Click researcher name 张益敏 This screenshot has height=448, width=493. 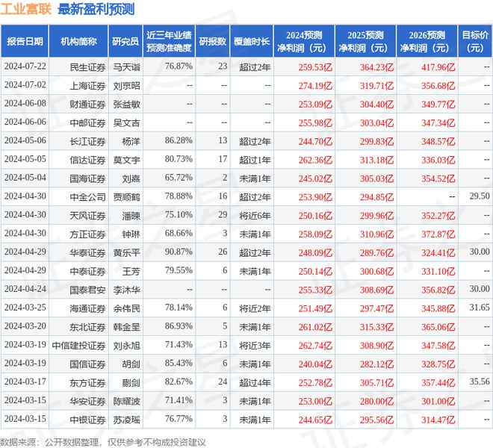(126, 104)
